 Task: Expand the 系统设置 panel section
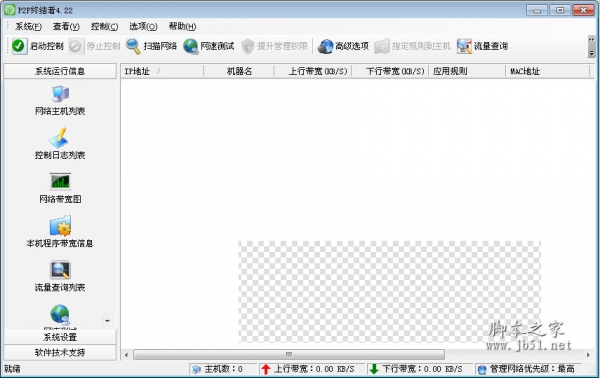(60, 337)
